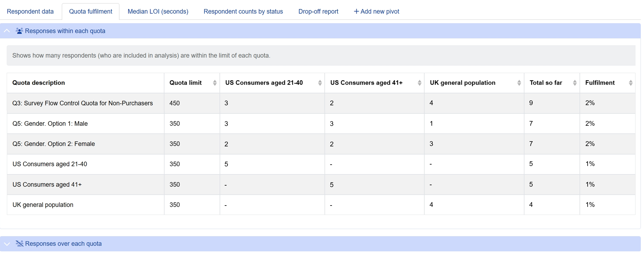The height and width of the screenshot is (262, 644).
Task: Click the Quota description column header
Action: [x=38, y=83]
